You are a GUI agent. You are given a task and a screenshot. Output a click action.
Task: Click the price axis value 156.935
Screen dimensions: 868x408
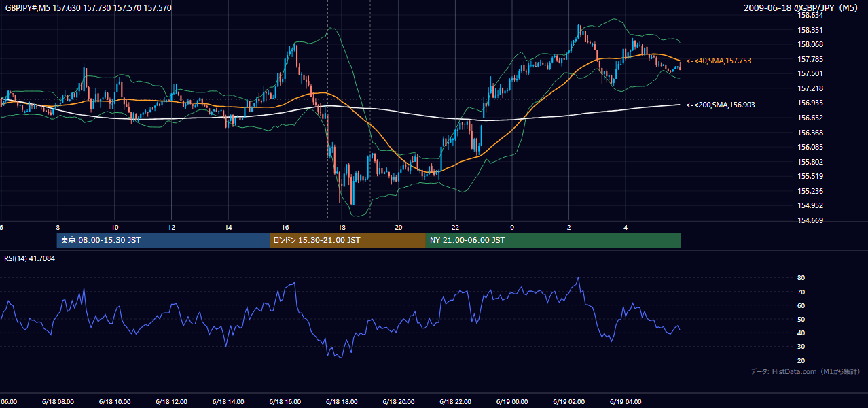coord(811,103)
